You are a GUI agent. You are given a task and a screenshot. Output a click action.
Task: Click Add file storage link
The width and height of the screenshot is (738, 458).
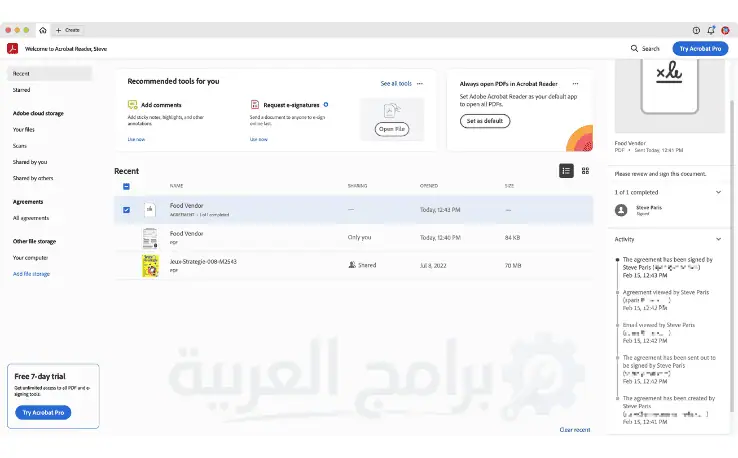coord(32,274)
